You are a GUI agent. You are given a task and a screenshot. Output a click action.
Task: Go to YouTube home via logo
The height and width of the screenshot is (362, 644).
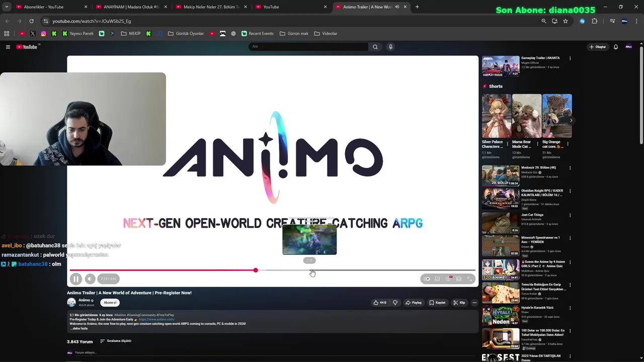tap(28, 47)
